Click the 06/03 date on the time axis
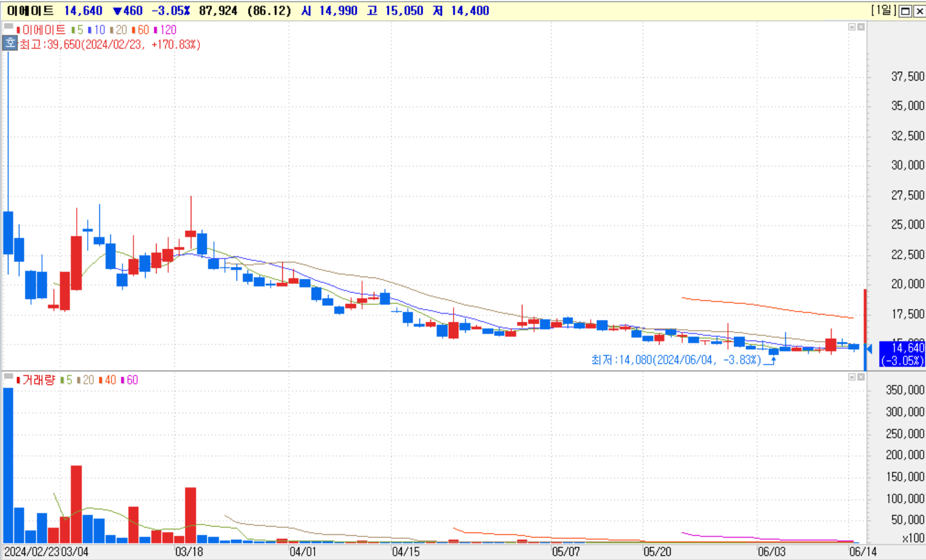The width and height of the screenshot is (926, 560). coord(772,552)
